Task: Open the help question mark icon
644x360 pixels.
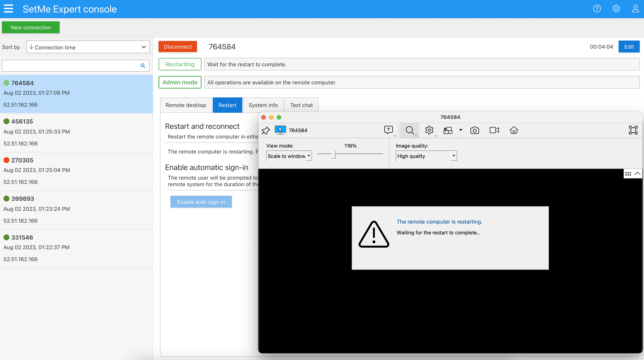Action: point(597,8)
